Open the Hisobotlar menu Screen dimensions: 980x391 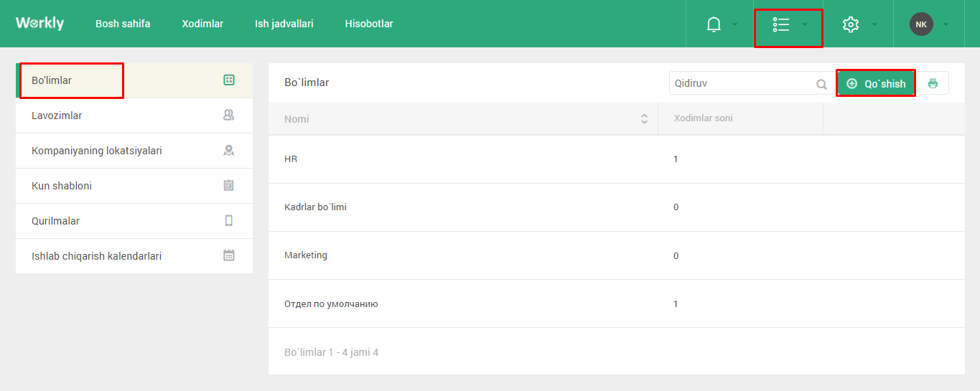369,24
